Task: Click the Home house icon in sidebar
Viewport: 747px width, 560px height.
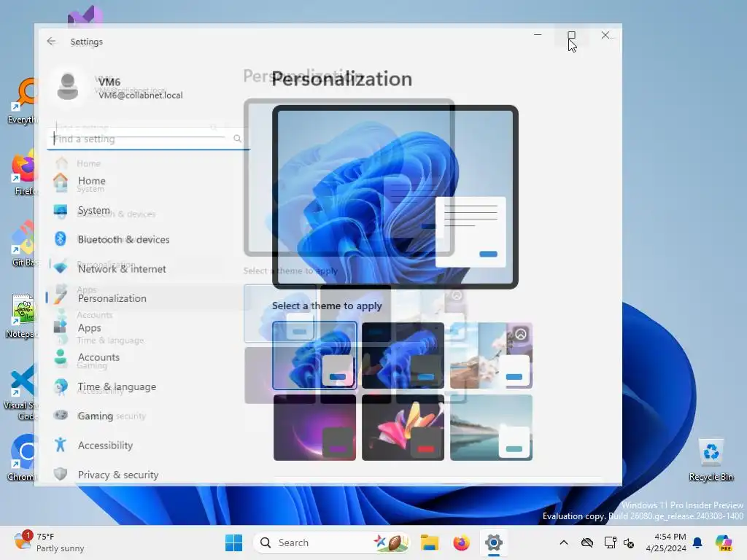Action: tap(61, 182)
